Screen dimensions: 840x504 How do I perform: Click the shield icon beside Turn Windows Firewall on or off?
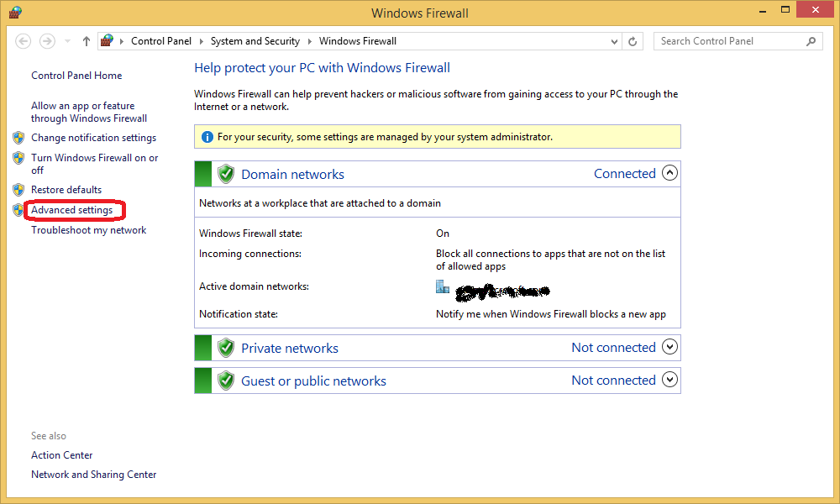pyautogui.click(x=18, y=158)
